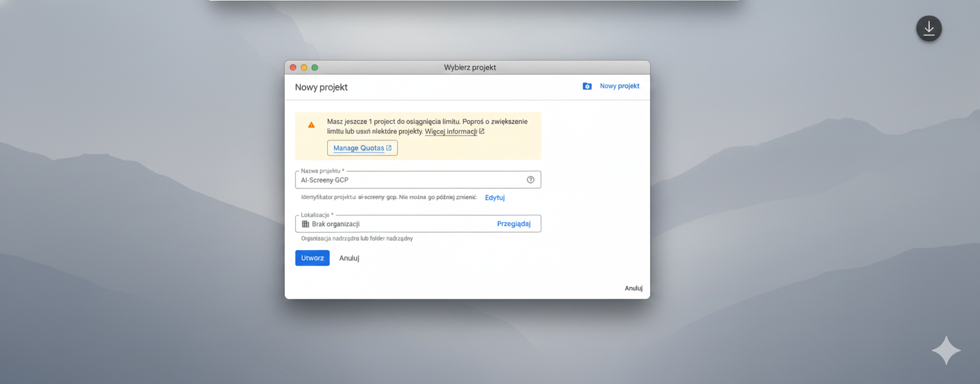Click the dialog footer Anuluj button
Image resolution: width=980 pixels, height=384 pixels.
(633, 288)
